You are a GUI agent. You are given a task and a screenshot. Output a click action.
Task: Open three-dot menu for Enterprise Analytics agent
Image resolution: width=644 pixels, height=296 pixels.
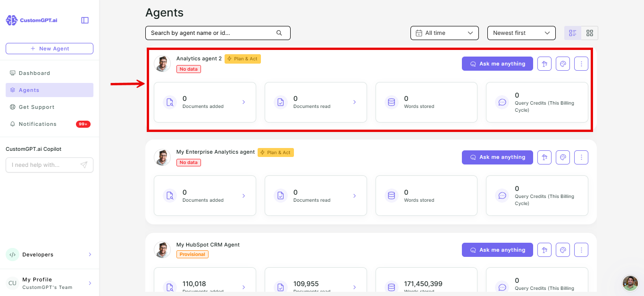581,157
